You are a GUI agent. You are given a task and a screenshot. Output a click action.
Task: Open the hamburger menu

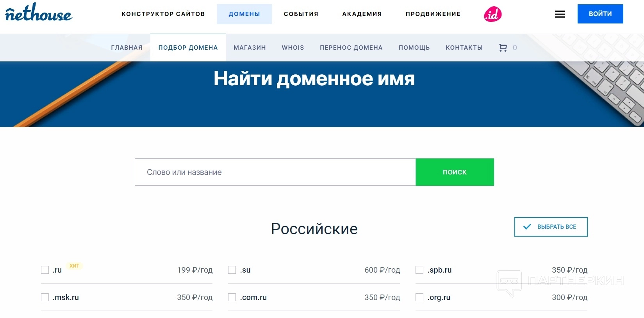tap(560, 14)
